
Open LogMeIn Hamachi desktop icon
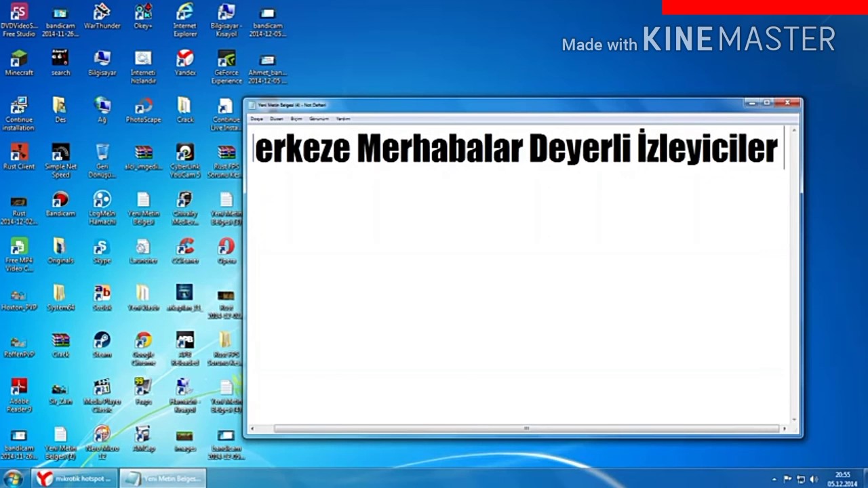[x=102, y=207]
